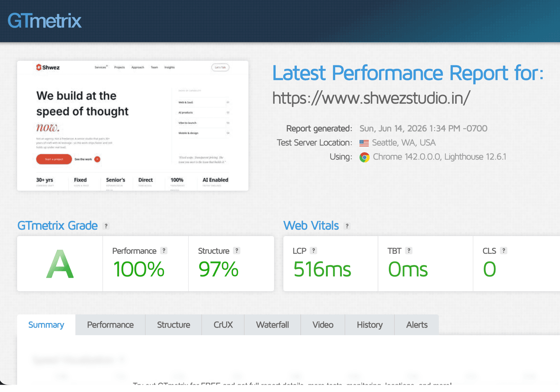Screen dimensions: 560x392
Task: Click the Performance score help icon
Action: point(164,251)
